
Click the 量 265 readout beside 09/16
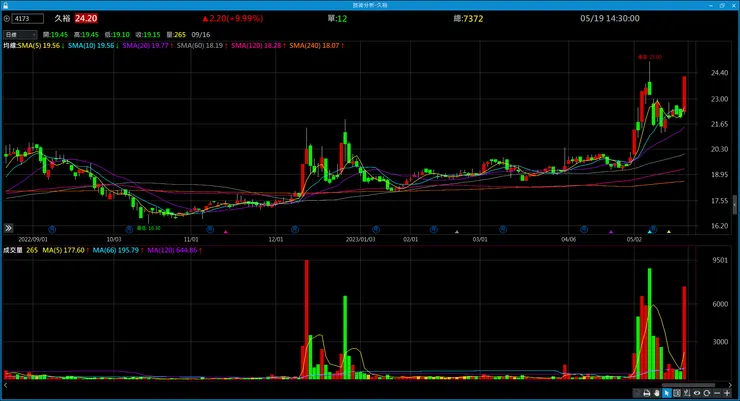tap(176, 35)
